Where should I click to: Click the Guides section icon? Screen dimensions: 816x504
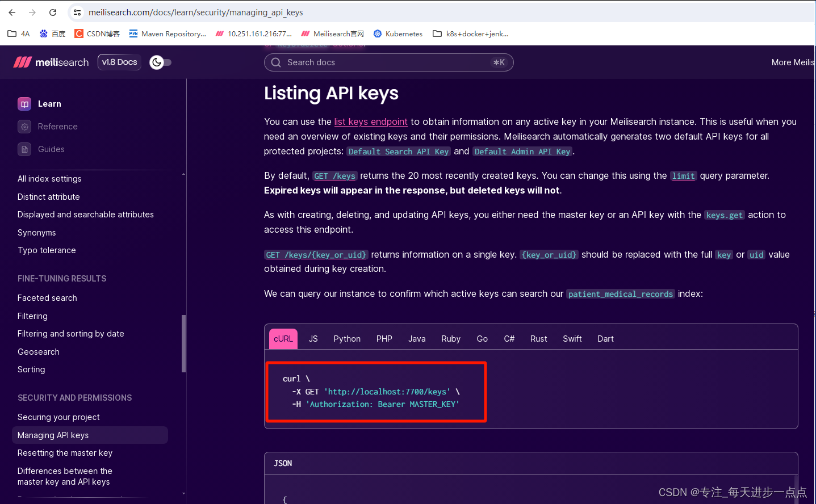pyautogui.click(x=24, y=149)
